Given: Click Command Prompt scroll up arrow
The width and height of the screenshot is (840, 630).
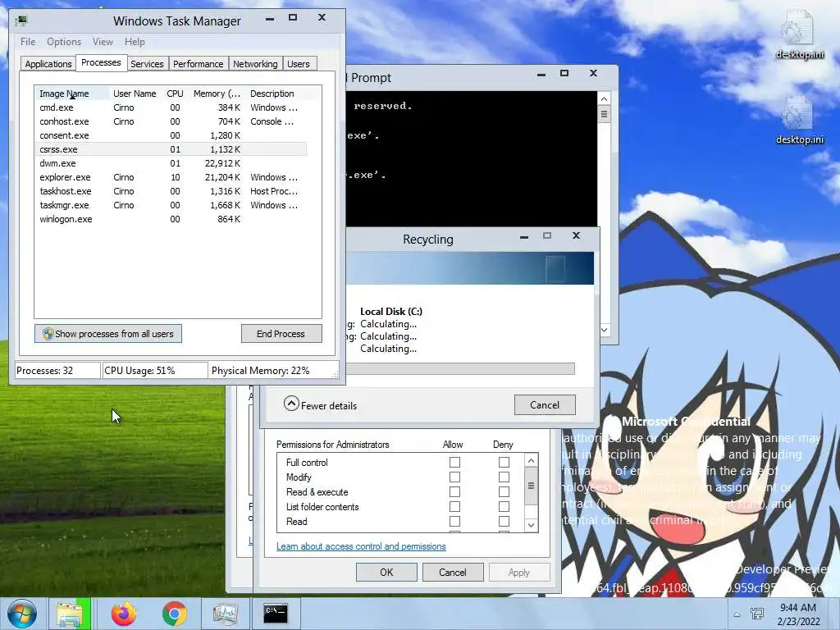Looking at the screenshot, I should point(605,99).
